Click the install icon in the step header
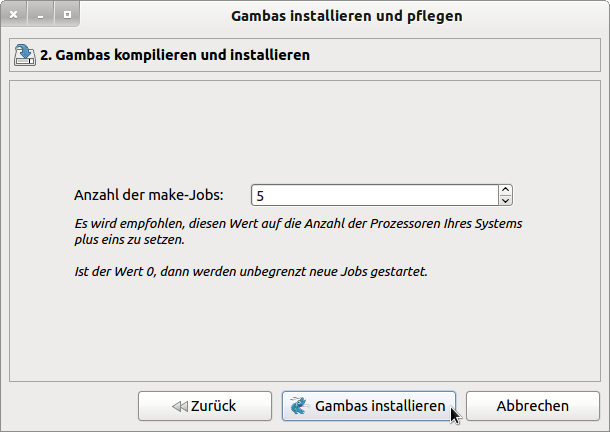Image resolution: width=610 pixels, height=432 pixels. point(25,55)
